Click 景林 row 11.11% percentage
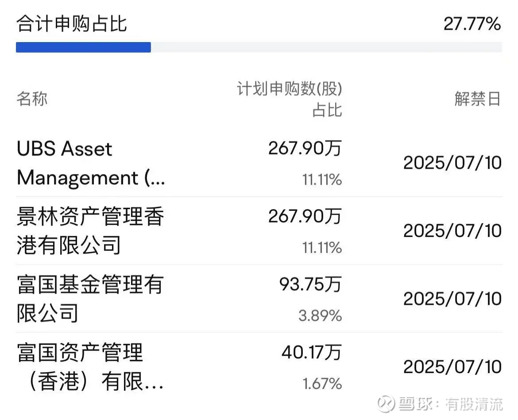This screenshot has height=420, width=518. [322, 247]
